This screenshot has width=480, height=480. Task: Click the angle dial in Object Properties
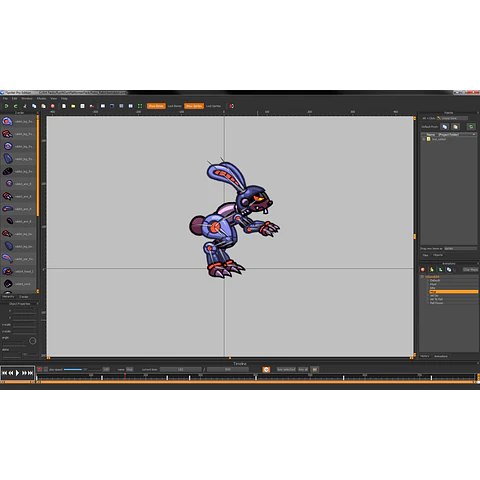(32, 341)
